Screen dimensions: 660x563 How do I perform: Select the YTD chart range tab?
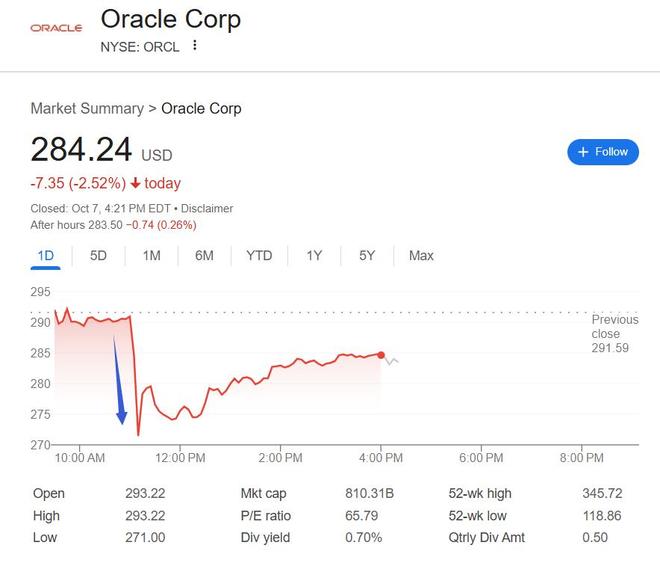tap(259, 256)
